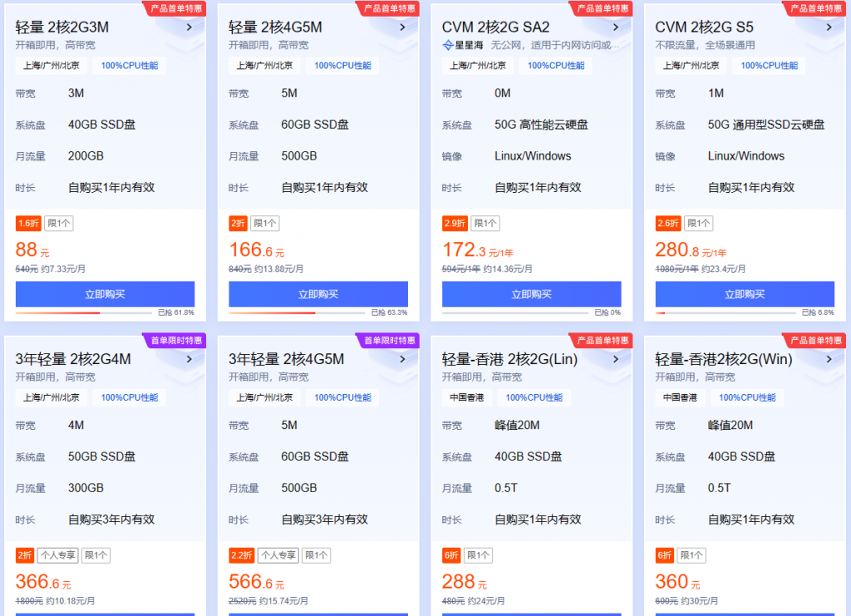This screenshot has height=616, width=851.
Task: Click 首单限时特惠 ribbon on 3年轻量 2核4G5M
Action: pyautogui.click(x=389, y=340)
